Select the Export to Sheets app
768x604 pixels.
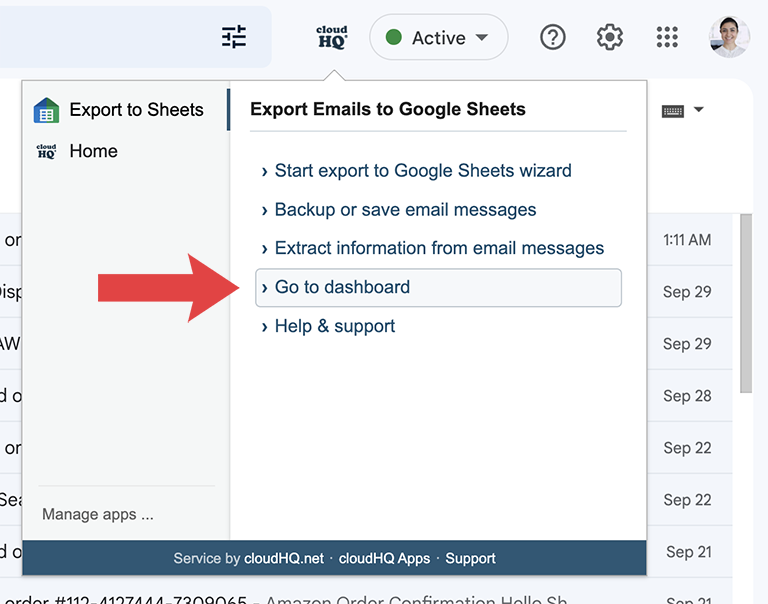[x=126, y=110]
